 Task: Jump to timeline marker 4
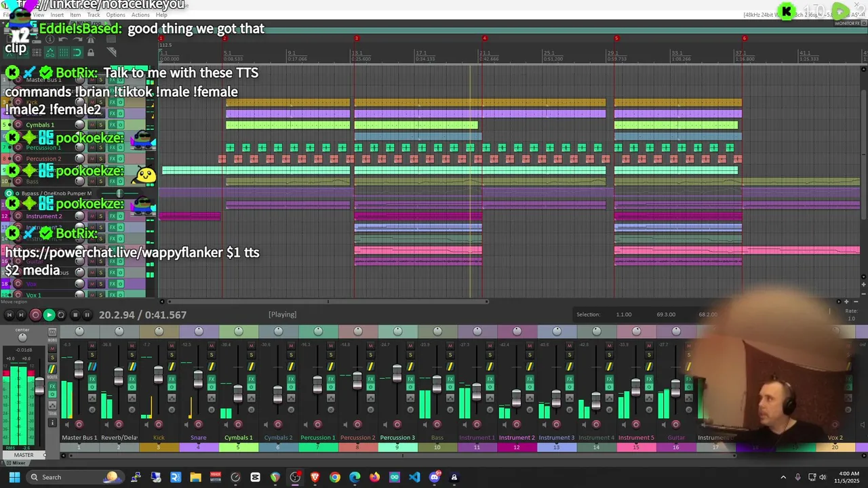pos(484,38)
